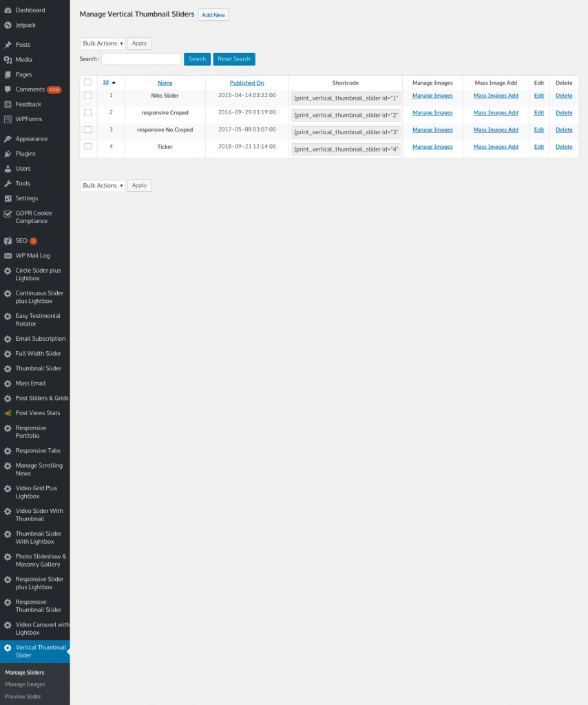The width and height of the screenshot is (588, 705).
Task: Click the Add New button
Action: (213, 14)
